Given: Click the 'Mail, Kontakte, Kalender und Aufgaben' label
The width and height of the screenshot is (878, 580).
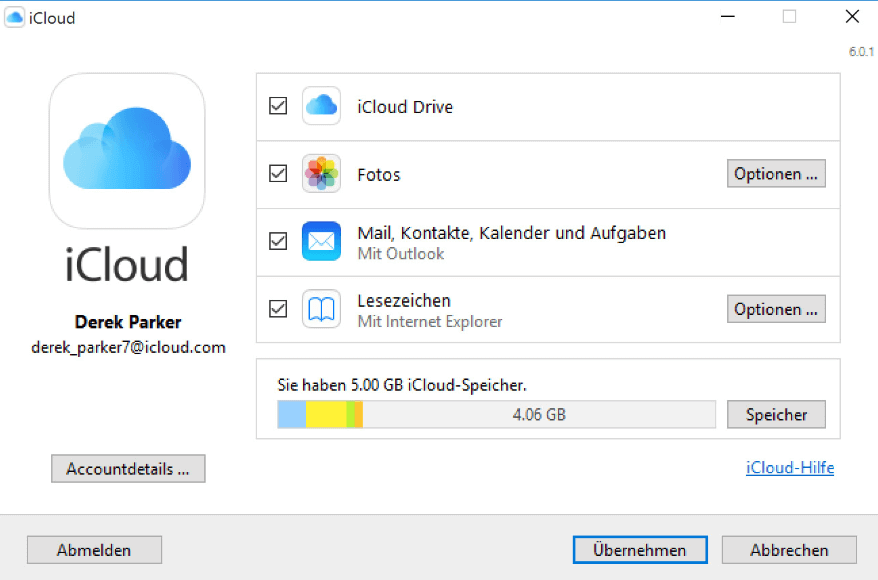Looking at the screenshot, I should coord(512,233).
